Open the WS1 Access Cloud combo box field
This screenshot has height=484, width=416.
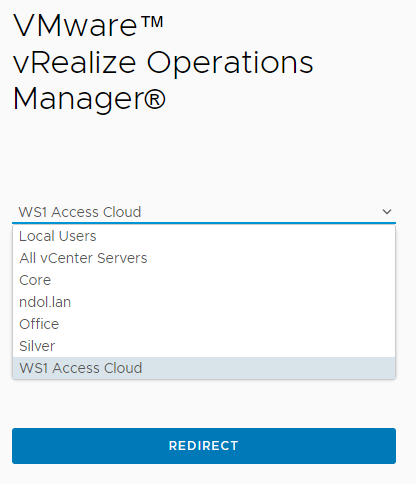204,212
